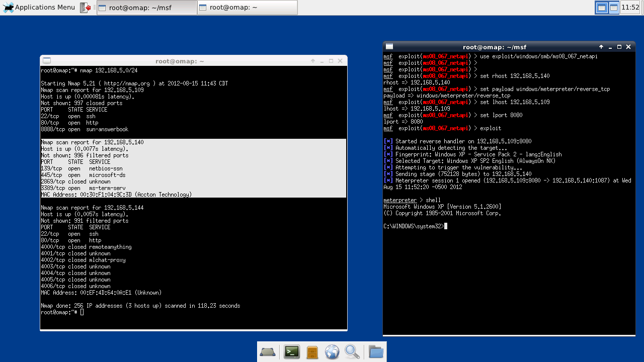Image resolution: width=644 pixels, height=362 pixels.
Task: Click the 'nmap 192.168.5.0/24' command line
Action: (89, 70)
